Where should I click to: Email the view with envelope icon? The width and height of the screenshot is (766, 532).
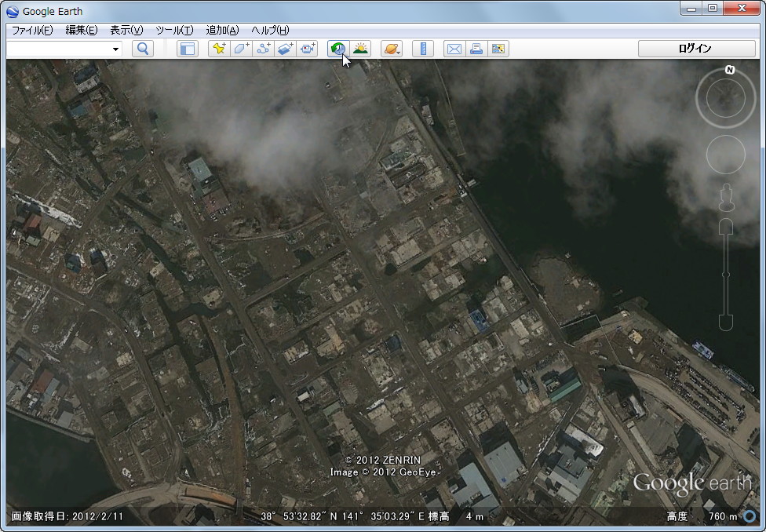[x=454, y=49]
